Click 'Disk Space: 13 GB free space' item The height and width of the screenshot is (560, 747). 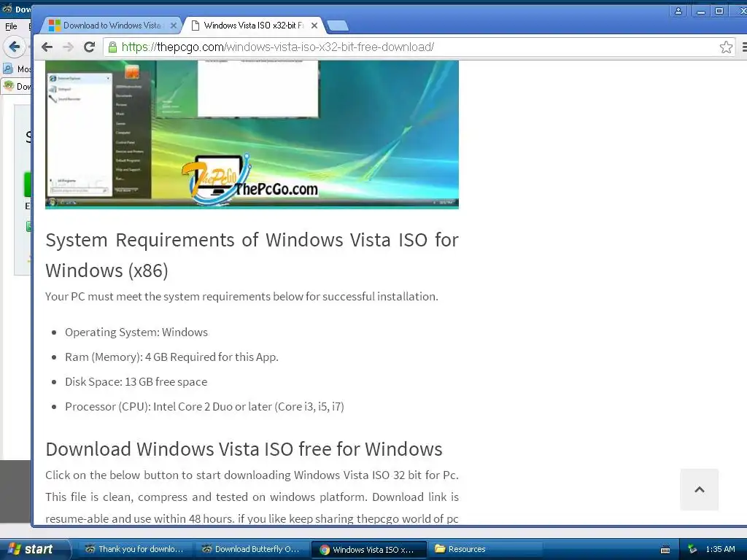[x=136, y=381]
